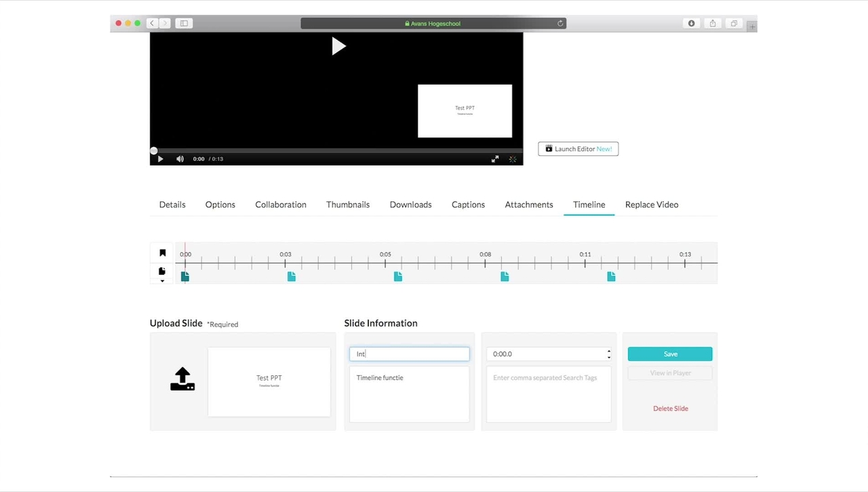Click the upload slide icon

tap(182, 379)
